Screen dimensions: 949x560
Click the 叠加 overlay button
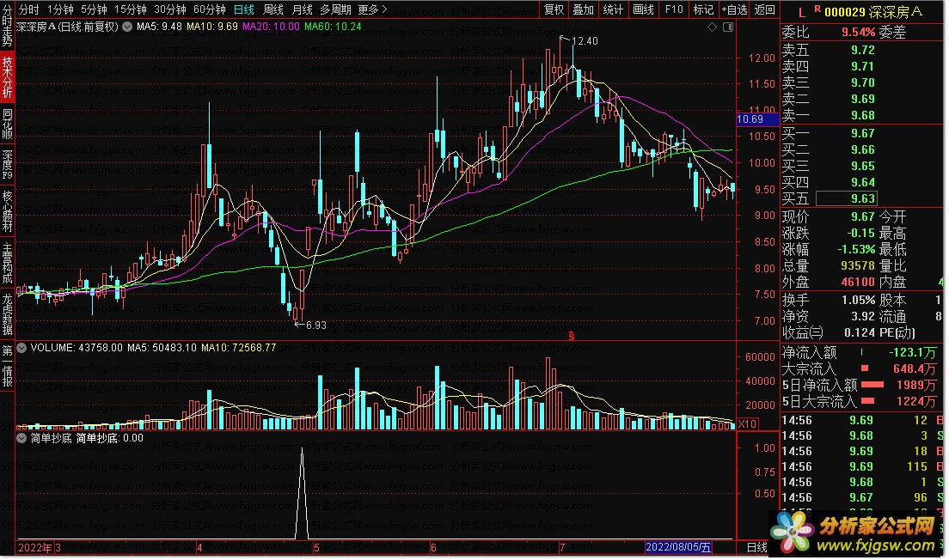(x=584, y=9)
